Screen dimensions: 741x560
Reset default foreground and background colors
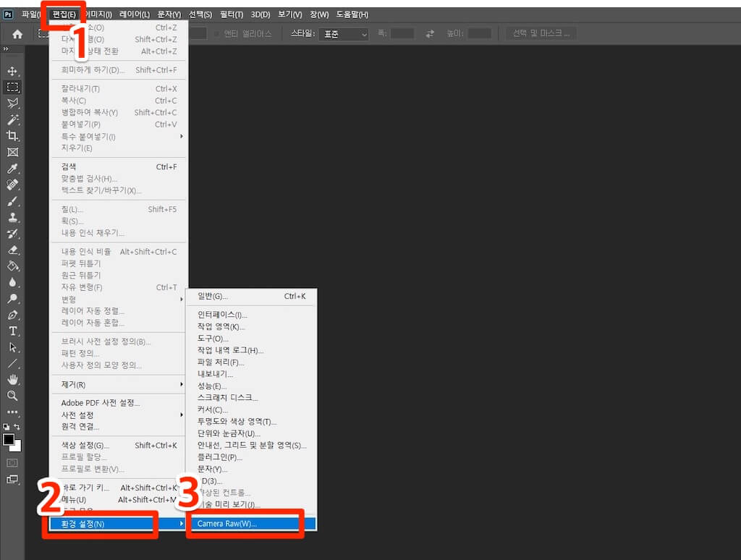[6, 427]
